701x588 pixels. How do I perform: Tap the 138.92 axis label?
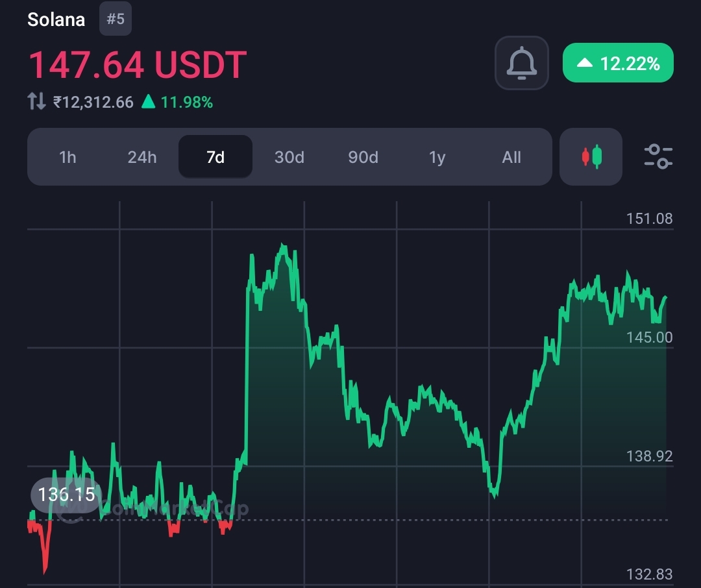point(649,456)
